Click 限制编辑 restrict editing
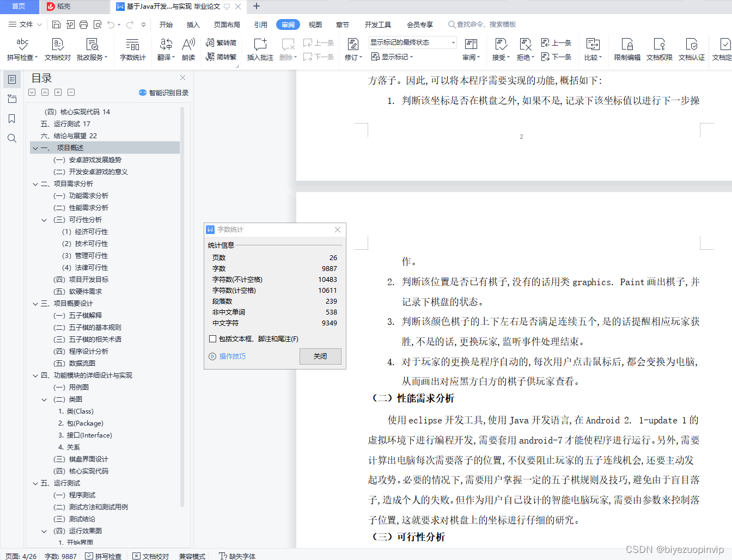 (627, 49)
